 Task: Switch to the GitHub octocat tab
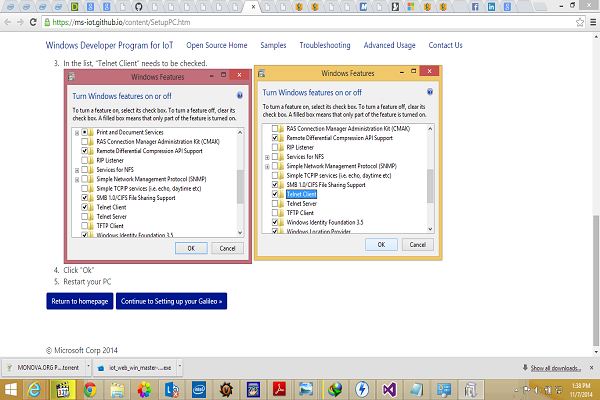[x=139, y=7]
